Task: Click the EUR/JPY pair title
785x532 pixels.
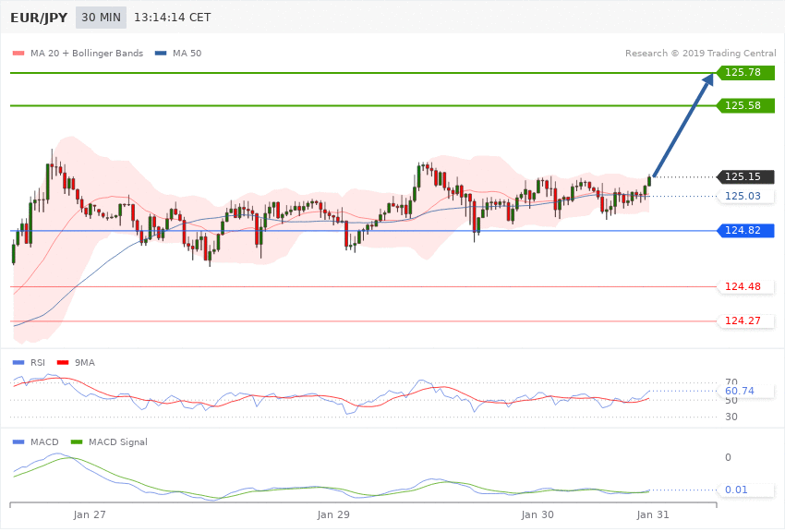Action: pos(39,18)
